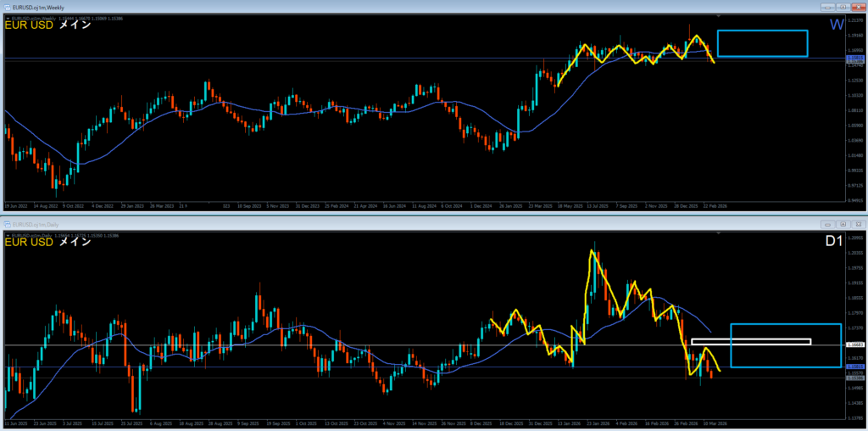Click the Daily chart window icon
This screenshot has width=868, height=431.
8,224
